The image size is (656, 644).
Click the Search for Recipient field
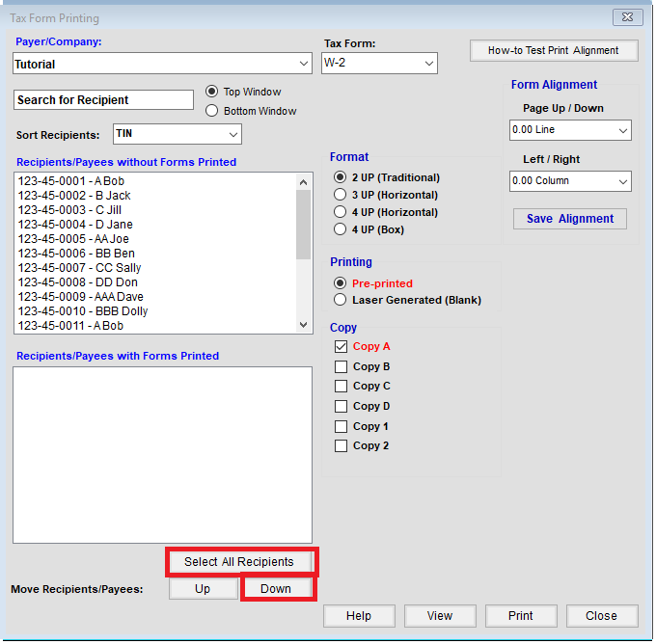click(103, 100)
